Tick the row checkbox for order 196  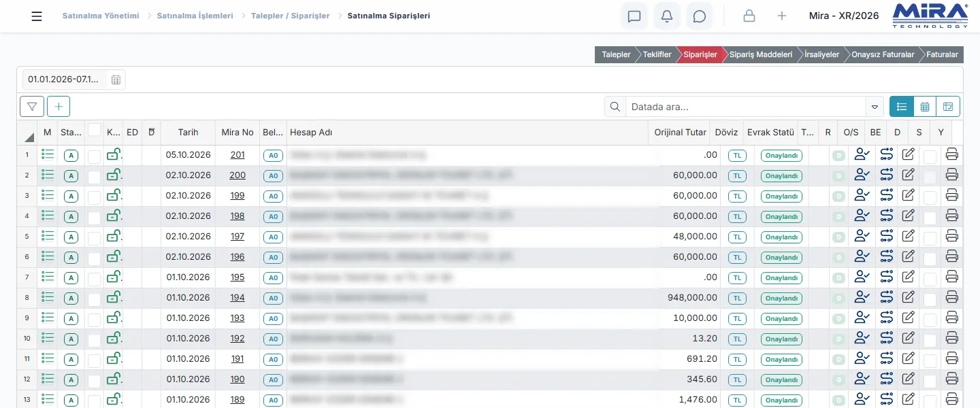[94, 258]
